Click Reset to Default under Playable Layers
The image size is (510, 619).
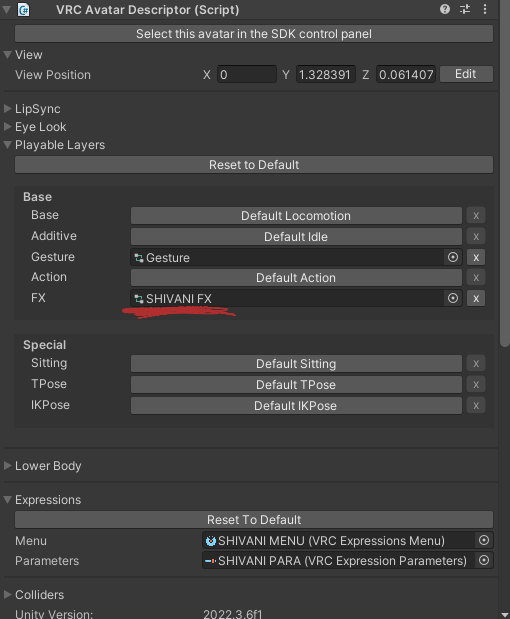pos(254,165)
